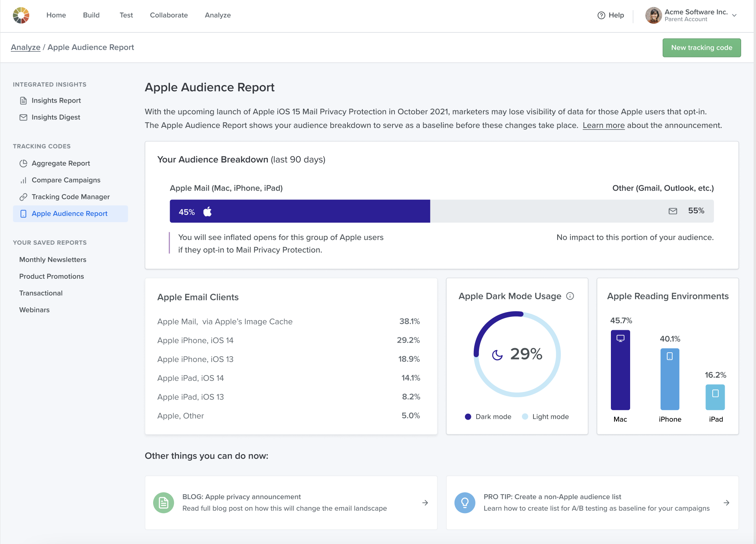Screen dimensions: 756x544
Task: Switch to the Build section
Action: 91,15
